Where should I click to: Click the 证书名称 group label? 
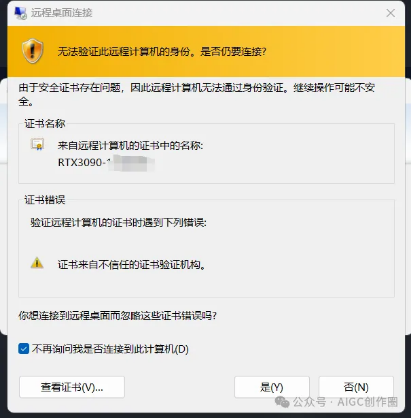(45, 124)
